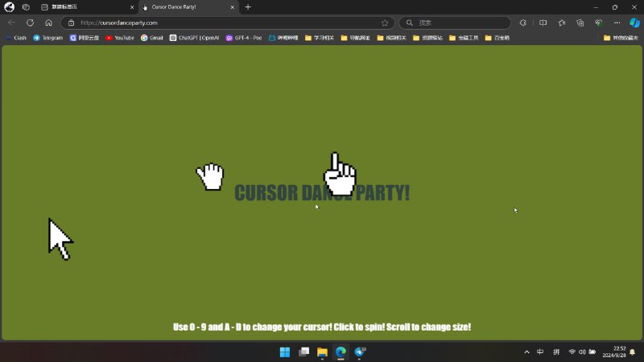Viewport: 644px width, 362px height.
Task: Expand the fourth bookmark folder
Action: pyautogui.click(x=427, y=38)
